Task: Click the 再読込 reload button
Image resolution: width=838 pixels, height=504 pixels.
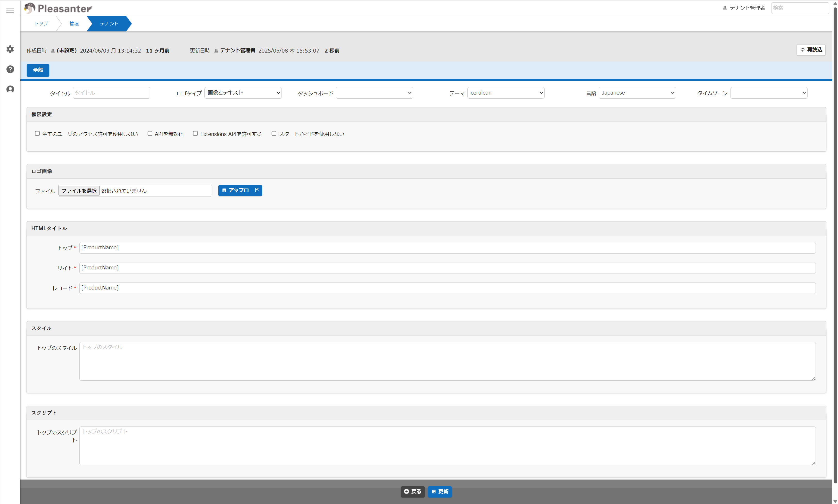Action: (811, 50)
